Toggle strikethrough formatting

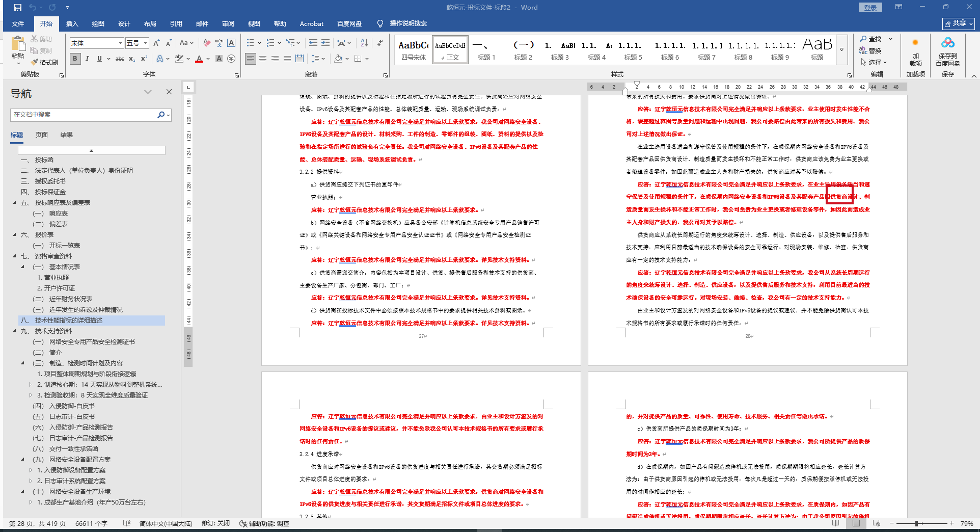coord(120,59)
